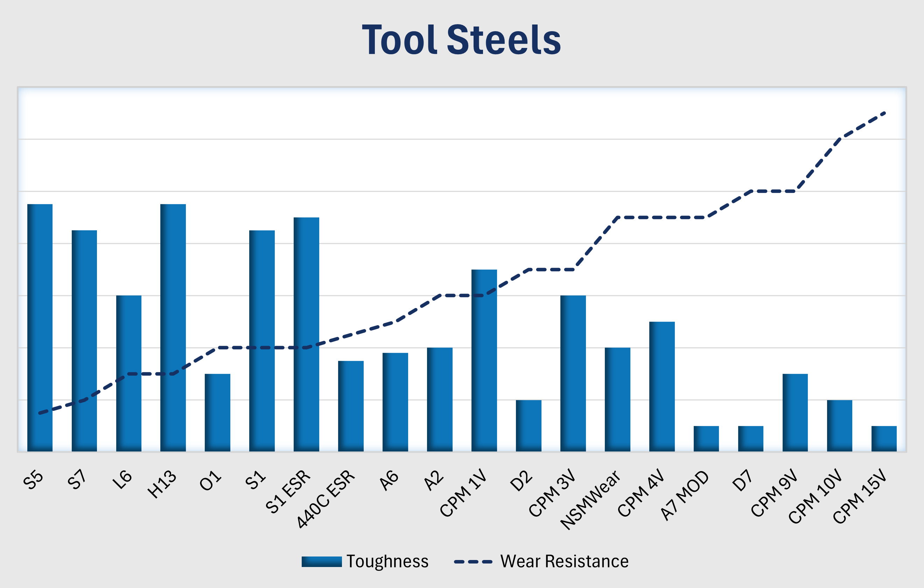Click the CPM 15V toughness bar
The width and height of the screenshot is (924, 588).
point(884,438)
